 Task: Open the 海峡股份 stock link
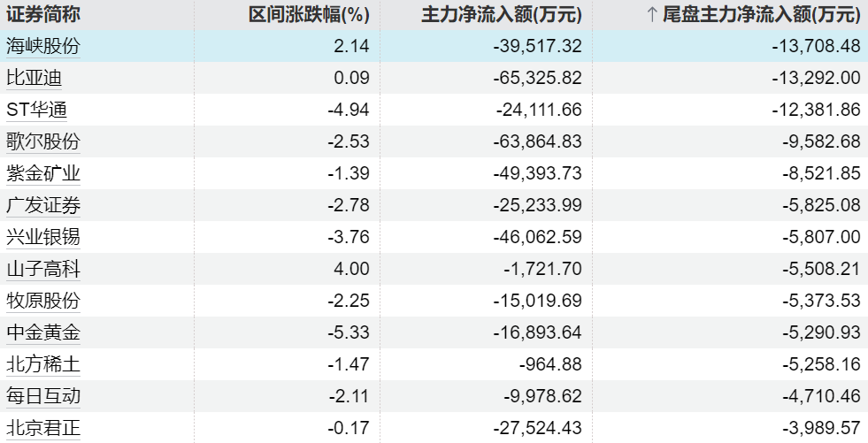42,46
